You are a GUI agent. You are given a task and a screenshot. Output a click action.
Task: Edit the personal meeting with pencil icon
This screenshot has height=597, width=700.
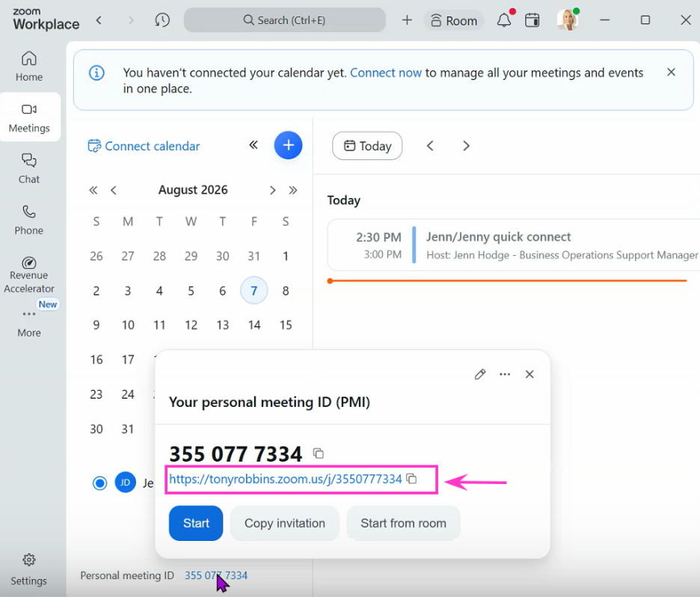[x=480, y=374]
